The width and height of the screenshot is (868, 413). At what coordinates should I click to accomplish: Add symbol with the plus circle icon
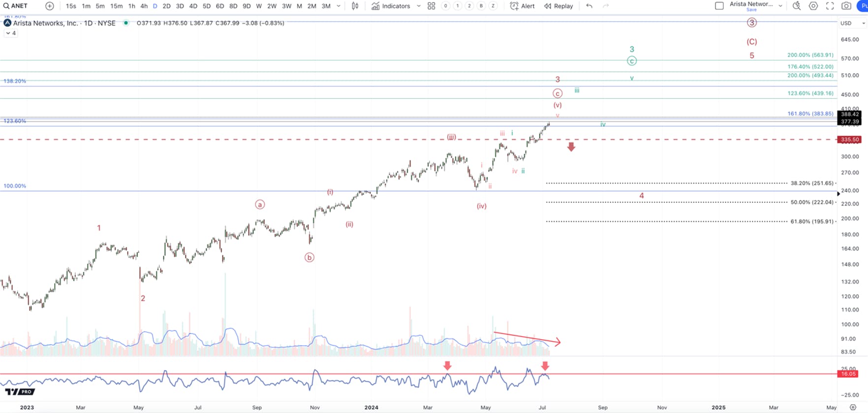(x=50, y=6)
